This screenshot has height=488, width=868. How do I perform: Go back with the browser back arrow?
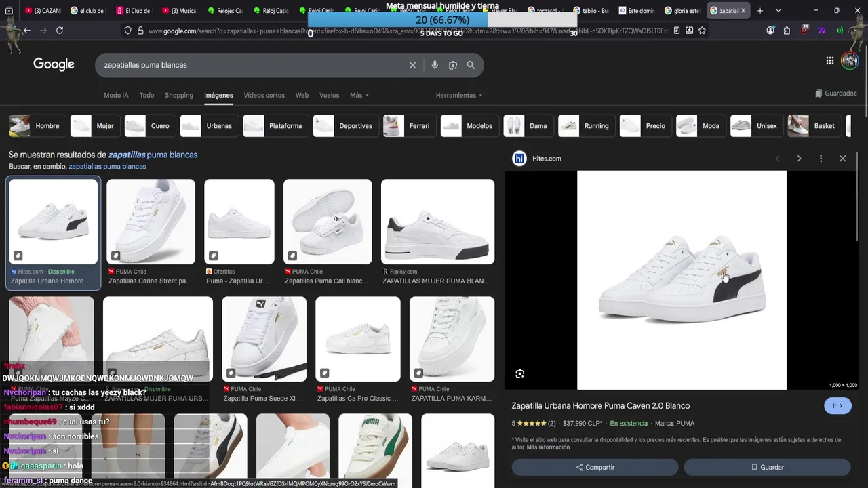click(x=27, y=30)
